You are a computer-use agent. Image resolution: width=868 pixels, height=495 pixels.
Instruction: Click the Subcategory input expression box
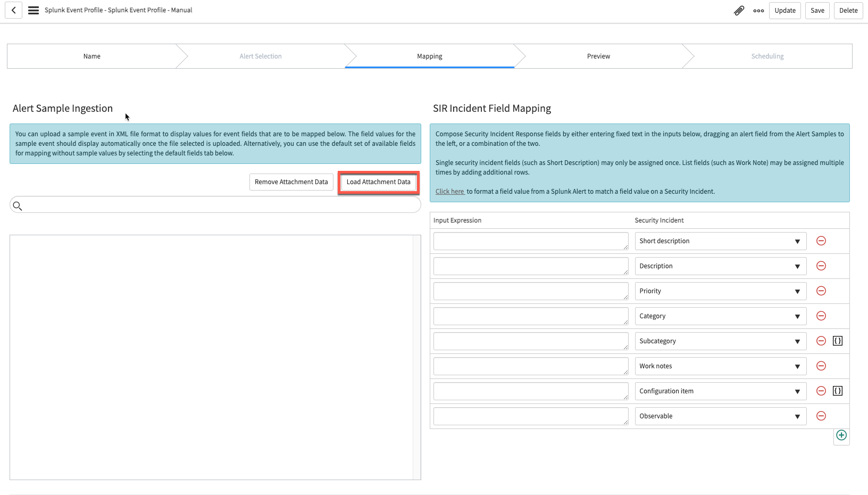point(531,341)
